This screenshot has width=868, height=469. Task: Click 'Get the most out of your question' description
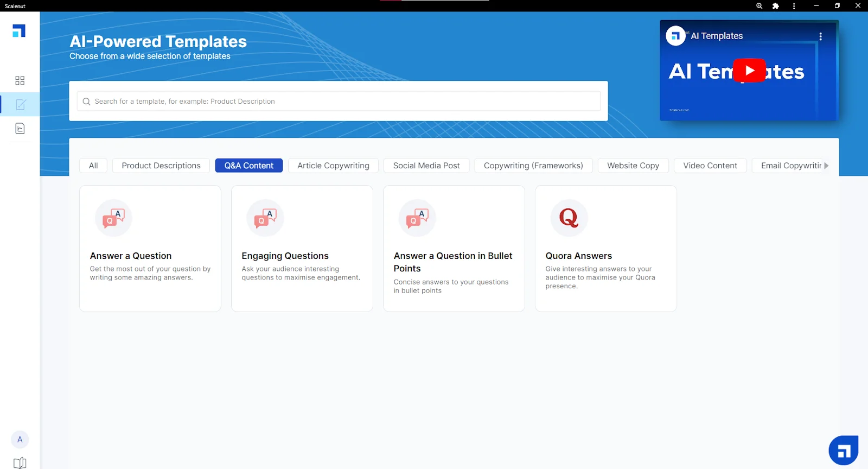pos(150,273)
